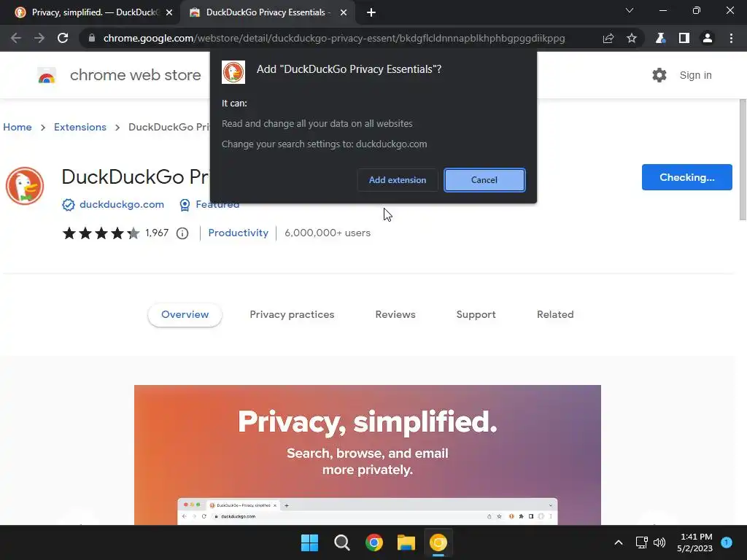The width and height of the screenshot is (747, 560).
Task: Click the verified publisher badge icon
Action: (68, 205)
